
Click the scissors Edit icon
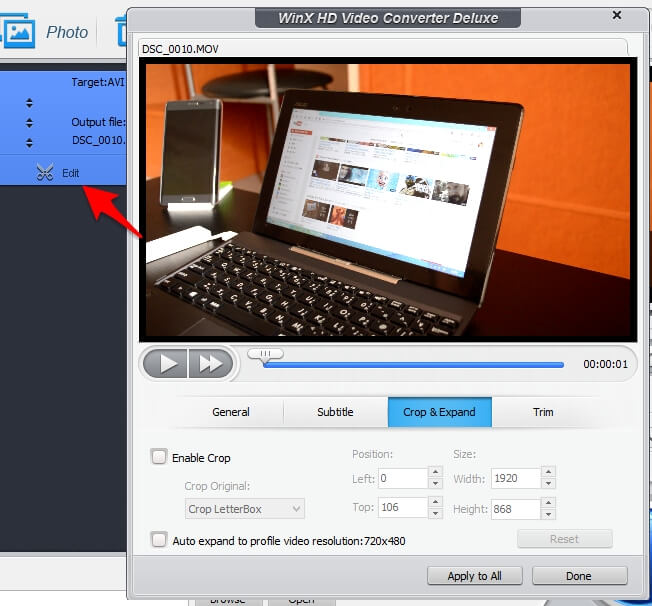coord(45,173)
